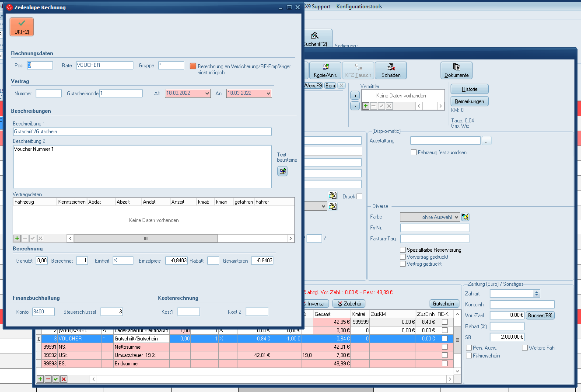The width and height of the screenshot is (581, 392).
Task: Open the Ab date dropdown
Action: point(207,94)
